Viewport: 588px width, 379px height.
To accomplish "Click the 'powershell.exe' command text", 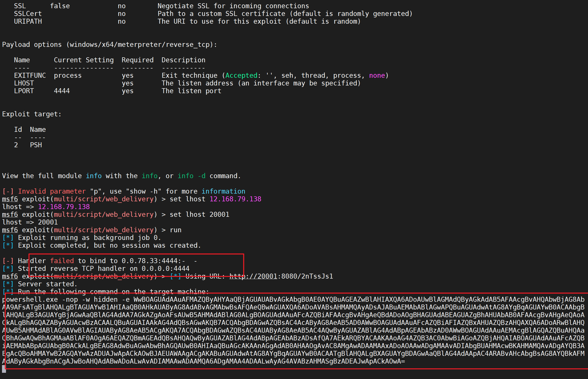I will [30, 300].
